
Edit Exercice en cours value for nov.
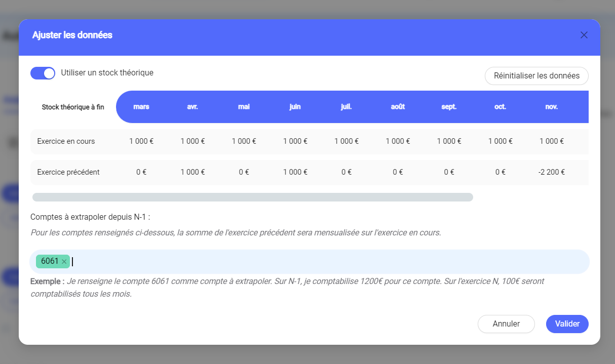tap(552, 141)
